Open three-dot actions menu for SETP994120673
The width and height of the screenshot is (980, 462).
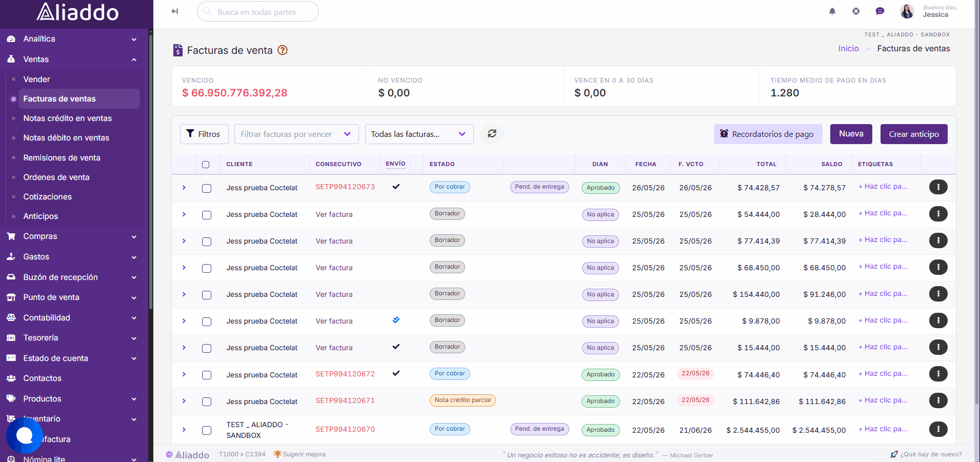[x=938, y=187]
